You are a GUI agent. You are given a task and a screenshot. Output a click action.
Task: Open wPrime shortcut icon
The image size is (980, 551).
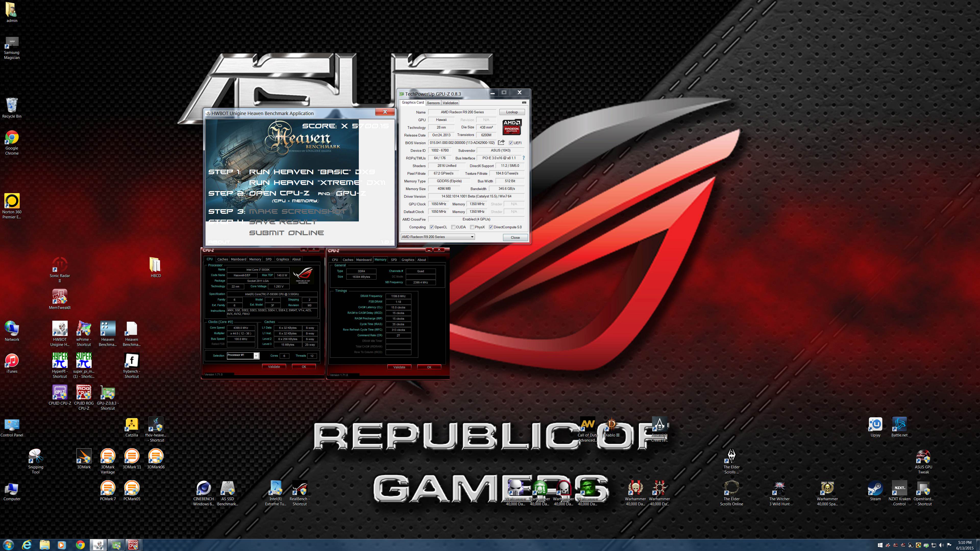coord(84,334)
